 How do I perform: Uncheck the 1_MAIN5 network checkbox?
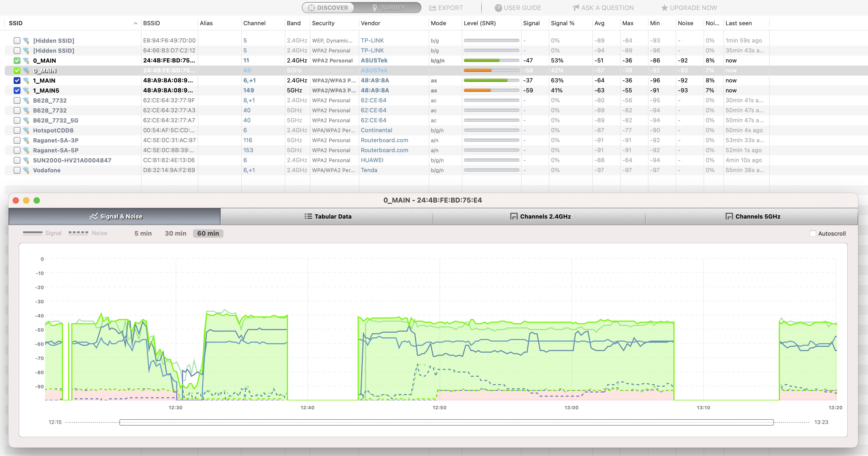click(17, 91)
